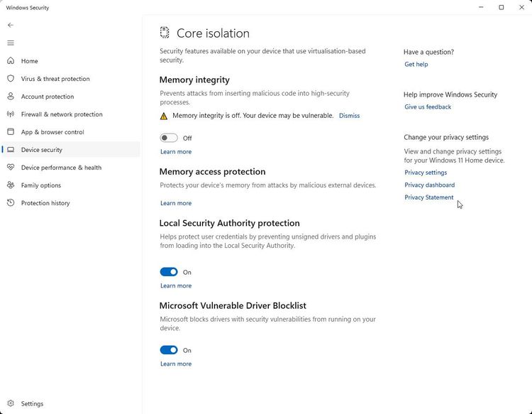Viewport: 532px width, 414px height.
Task: Click the back arrow icon
Action: pyautogui.click(x=11, y=25)
